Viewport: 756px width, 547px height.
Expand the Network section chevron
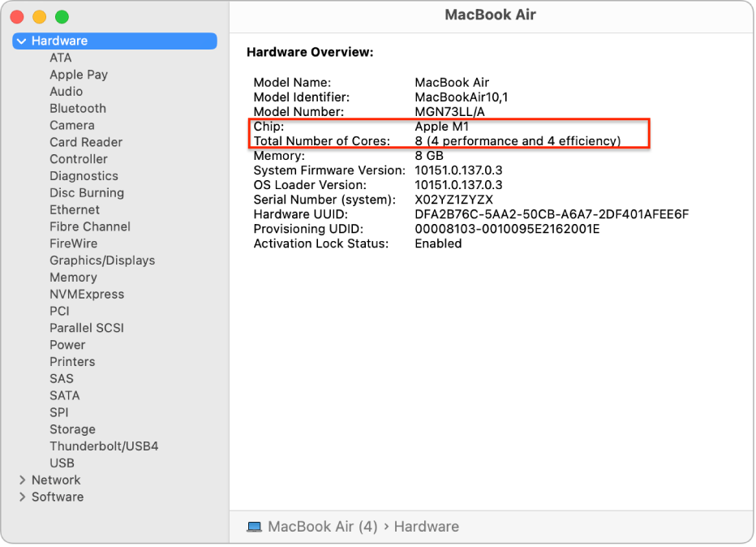[x=22, y=480]
